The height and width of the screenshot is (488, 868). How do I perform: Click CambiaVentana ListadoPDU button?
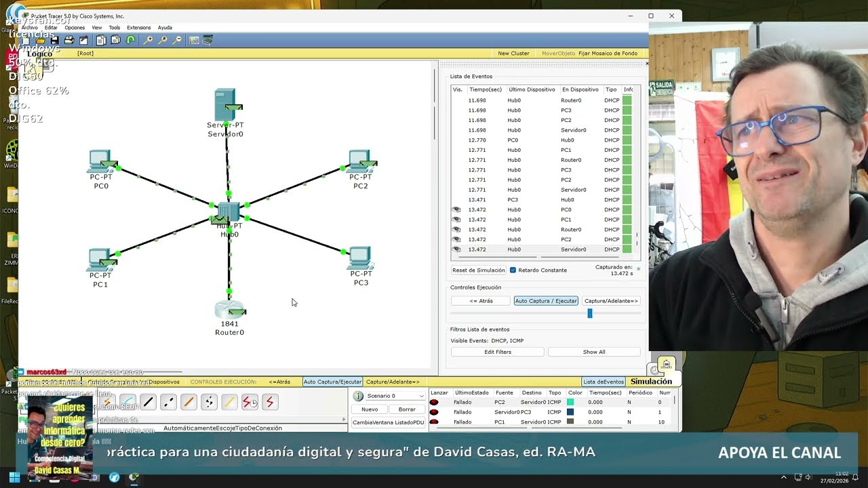pyautogui.click(x=389, y=422)
